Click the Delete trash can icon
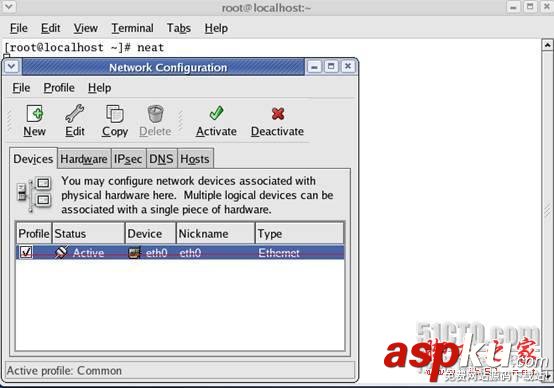The width and height of the screenshot is (554, 388). (155, 113)
